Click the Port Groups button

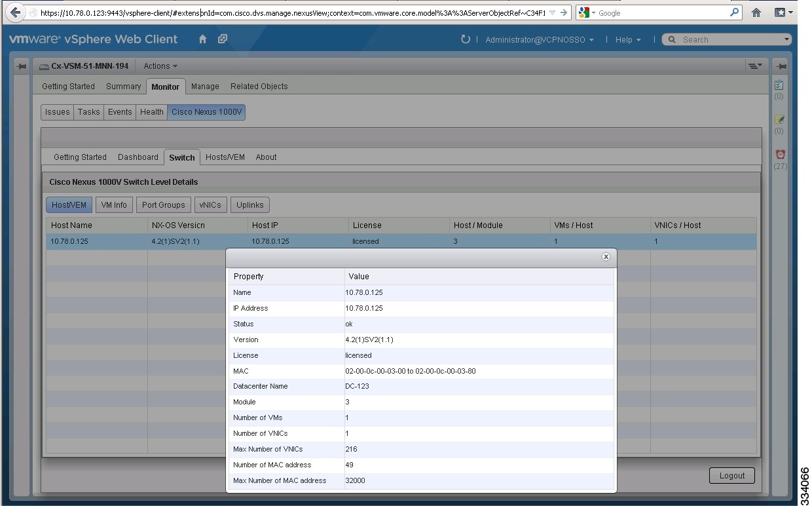[163, 204]
